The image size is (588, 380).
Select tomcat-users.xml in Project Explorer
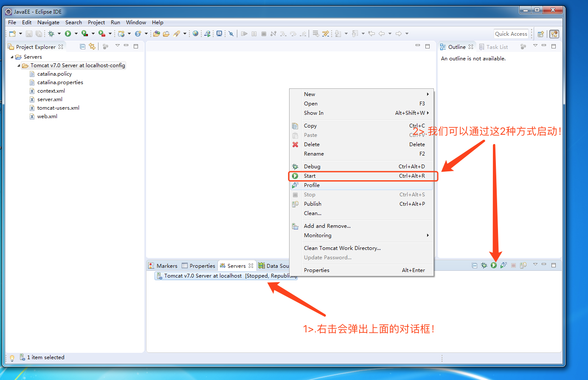(x=54, y=108)
